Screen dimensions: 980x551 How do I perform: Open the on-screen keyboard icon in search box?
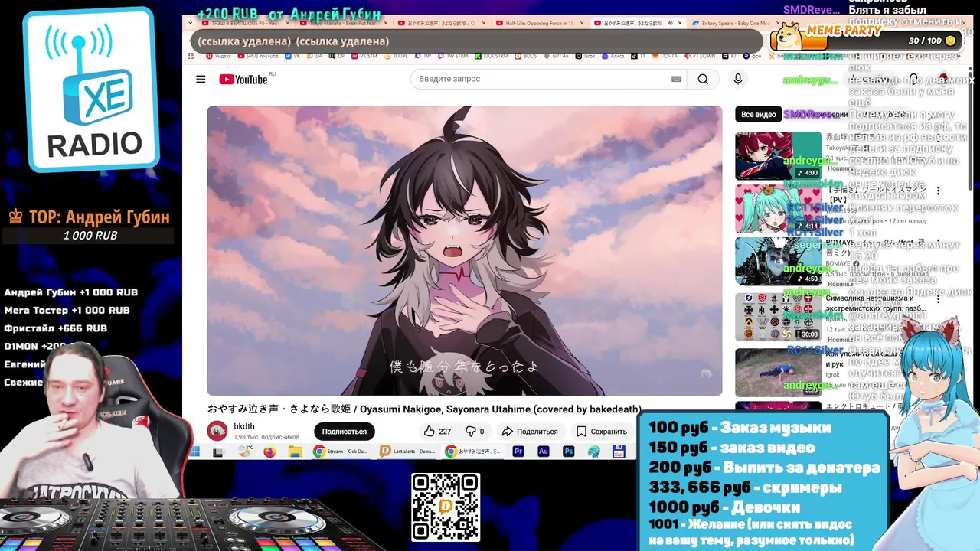pyautogui.click(x=676, y=79)
